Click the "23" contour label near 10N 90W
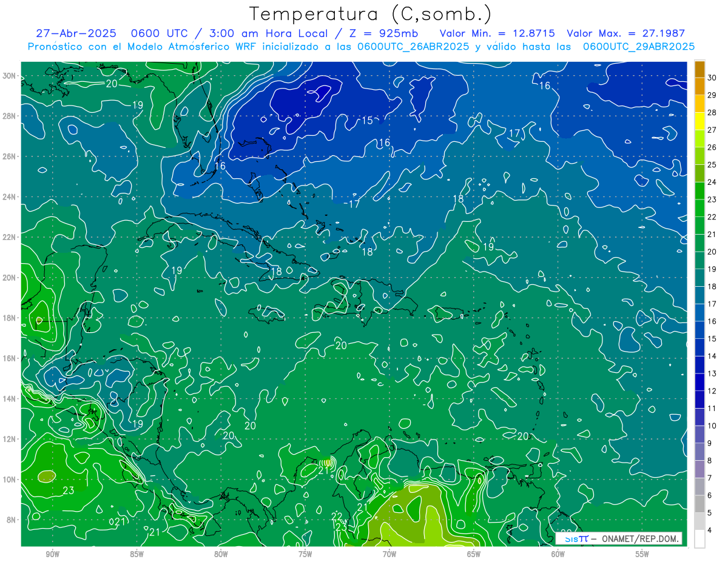Image resolution: width=728 pixels, height=562 pixels. coord(69,490)
